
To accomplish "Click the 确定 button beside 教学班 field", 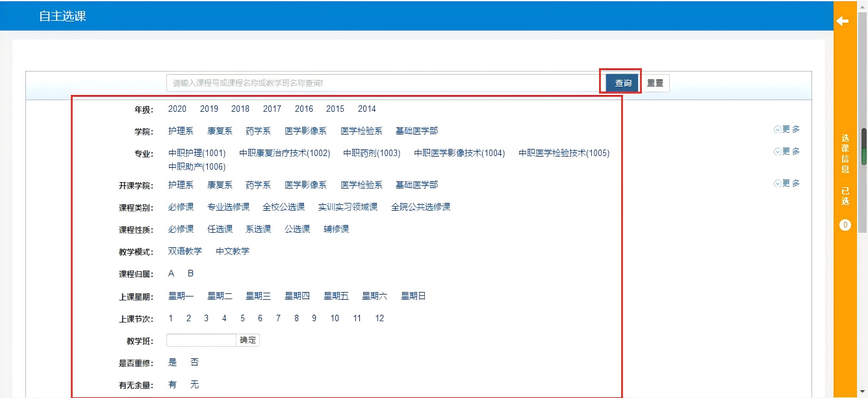I will click(x=248, y=340).
